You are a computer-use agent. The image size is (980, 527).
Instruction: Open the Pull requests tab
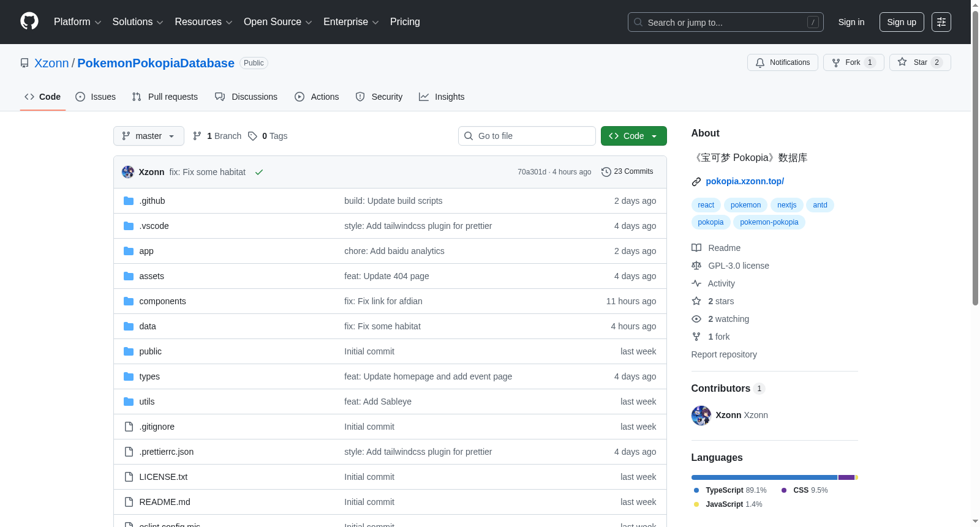165,97
